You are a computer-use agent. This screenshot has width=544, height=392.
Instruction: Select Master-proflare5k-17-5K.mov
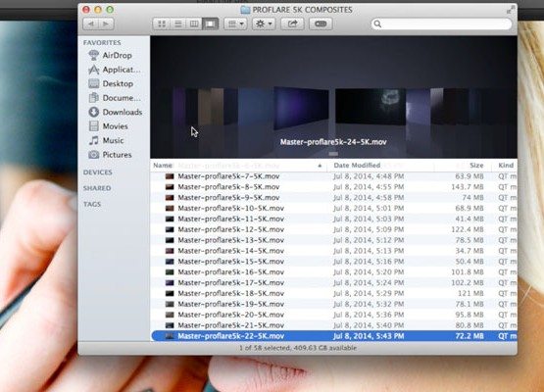coord(334,282)
